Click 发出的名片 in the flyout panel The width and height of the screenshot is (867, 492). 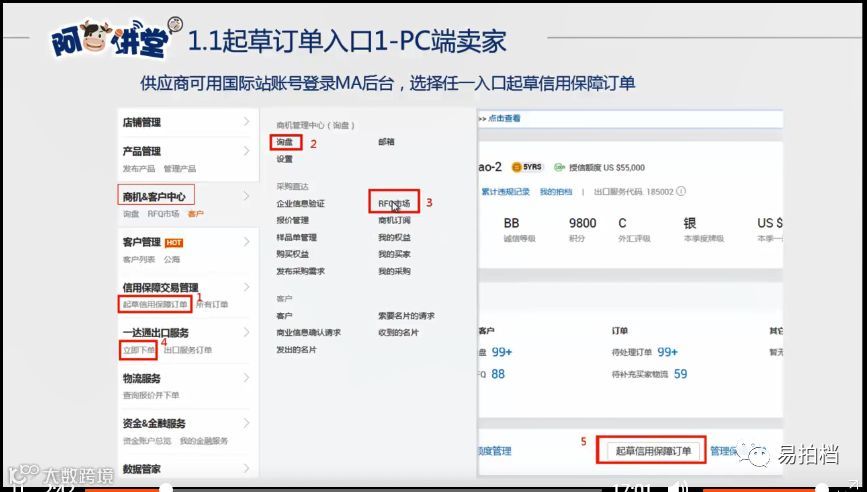click(296, 350)
